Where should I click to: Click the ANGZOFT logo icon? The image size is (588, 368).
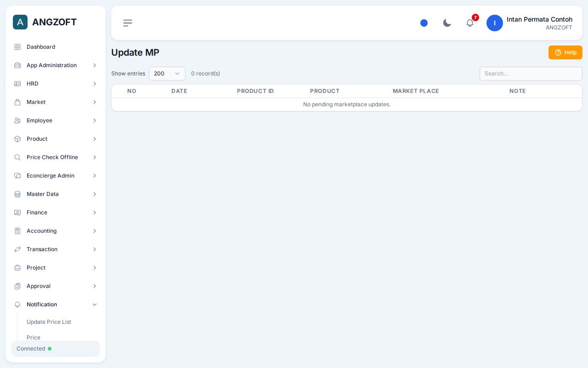coord(20,22)
